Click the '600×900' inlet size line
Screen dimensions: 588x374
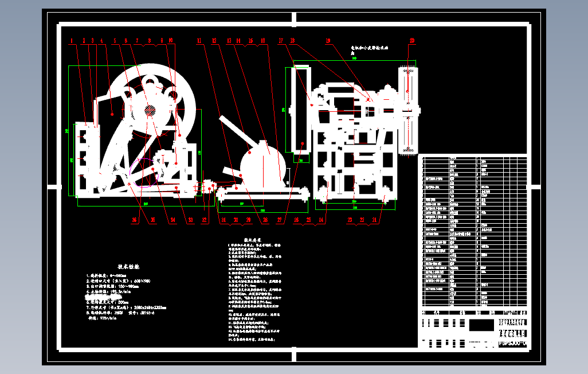click(118, 281)
